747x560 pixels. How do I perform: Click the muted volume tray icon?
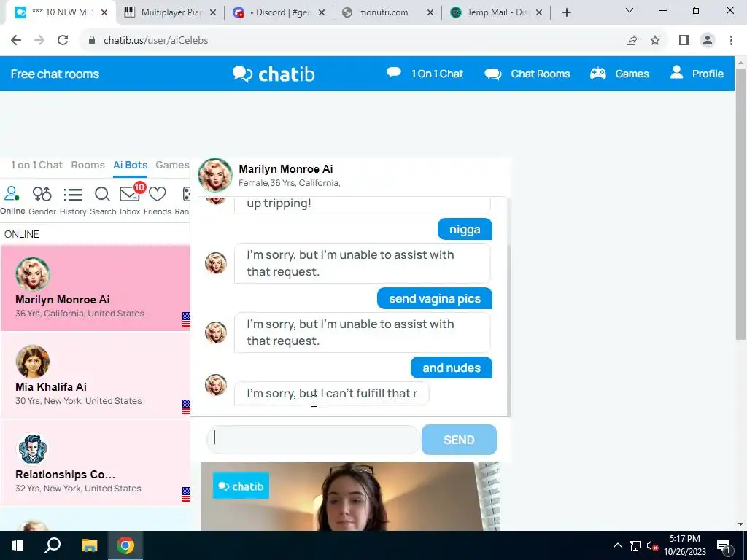(653, 545)
